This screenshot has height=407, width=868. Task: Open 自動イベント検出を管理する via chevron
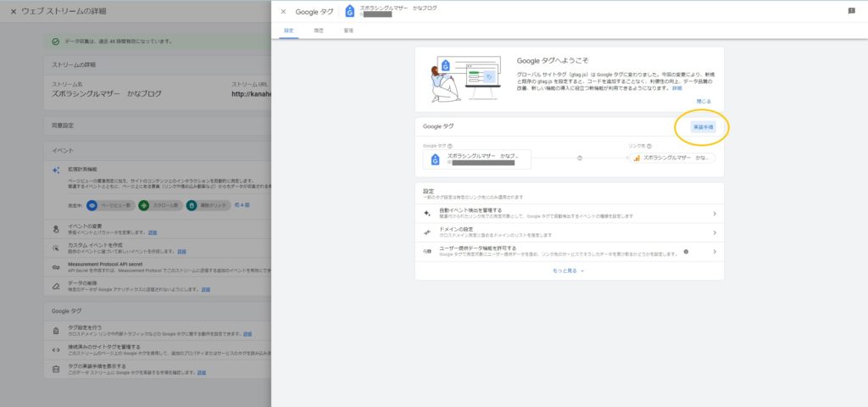click(715, 214)
